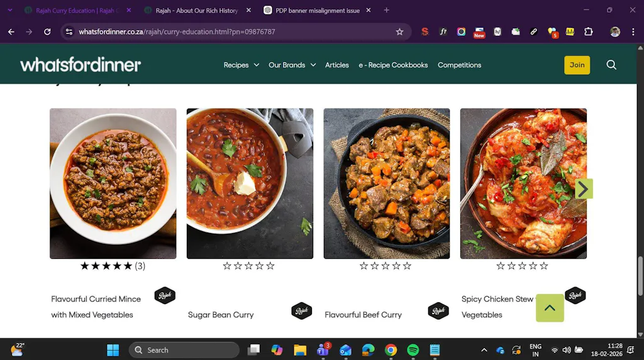
Task: Open the Flavourful Beef Curry recipe link
Action: coord(363,315)
